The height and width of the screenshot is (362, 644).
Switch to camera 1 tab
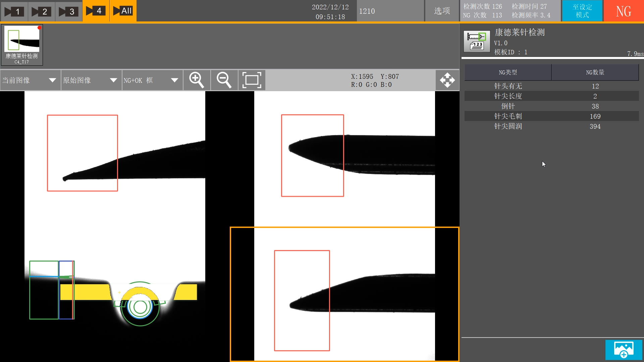14,11
